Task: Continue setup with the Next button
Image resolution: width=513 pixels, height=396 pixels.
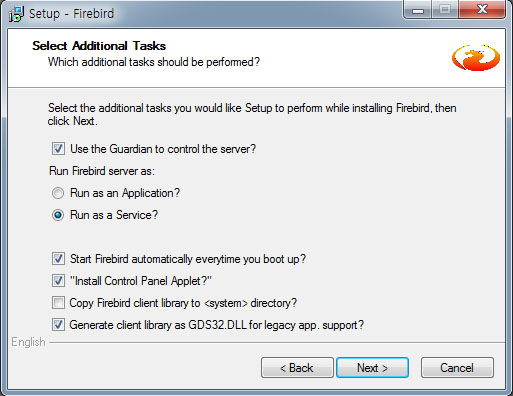Action: 372,368
